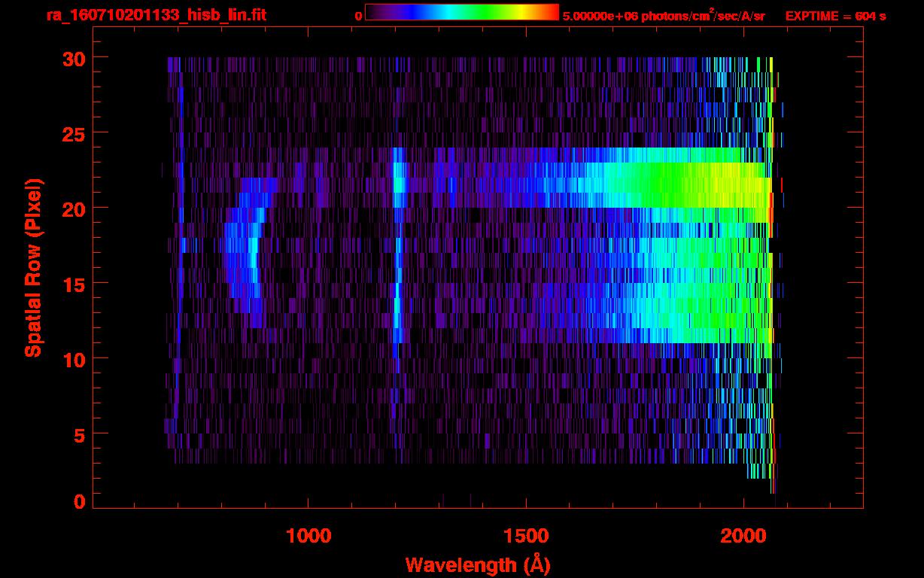Click the Wavelength (Å) axis title

tap(477, 564)
